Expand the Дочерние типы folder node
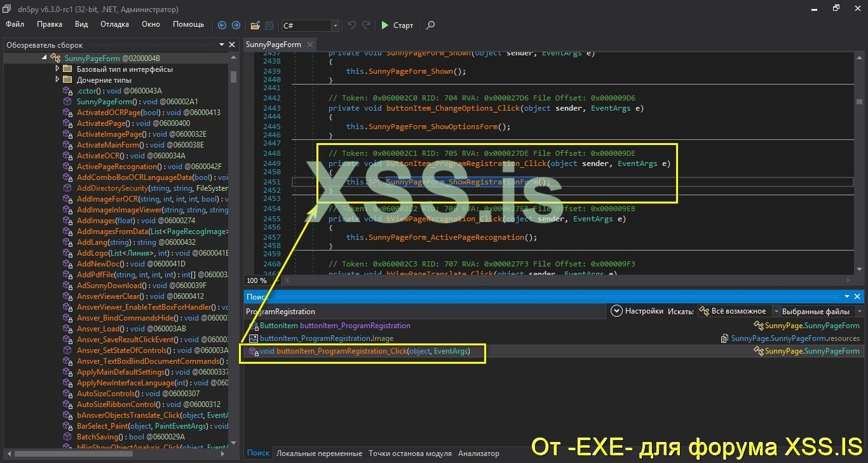This screenshot has width=868, height=463. coord(57,79)
